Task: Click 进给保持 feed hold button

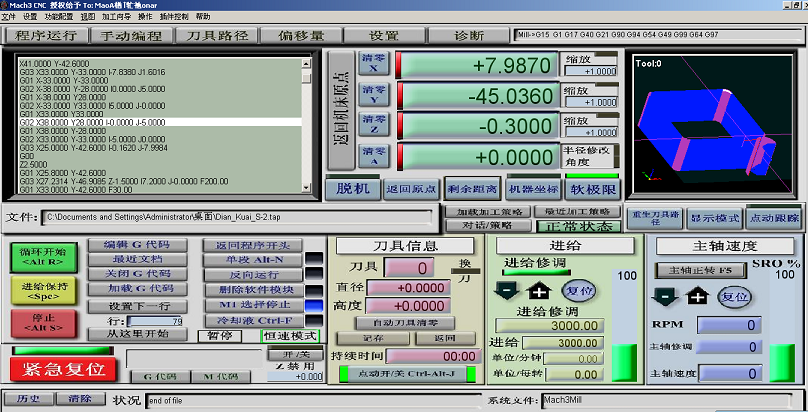Action: pos(43,290)
